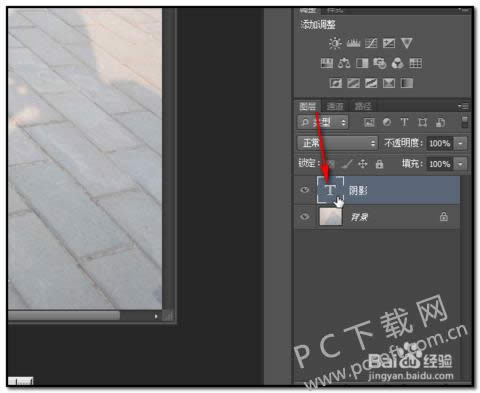Add a Color Balance adjustment layer
480x393 pixels.
click(344, 63)
